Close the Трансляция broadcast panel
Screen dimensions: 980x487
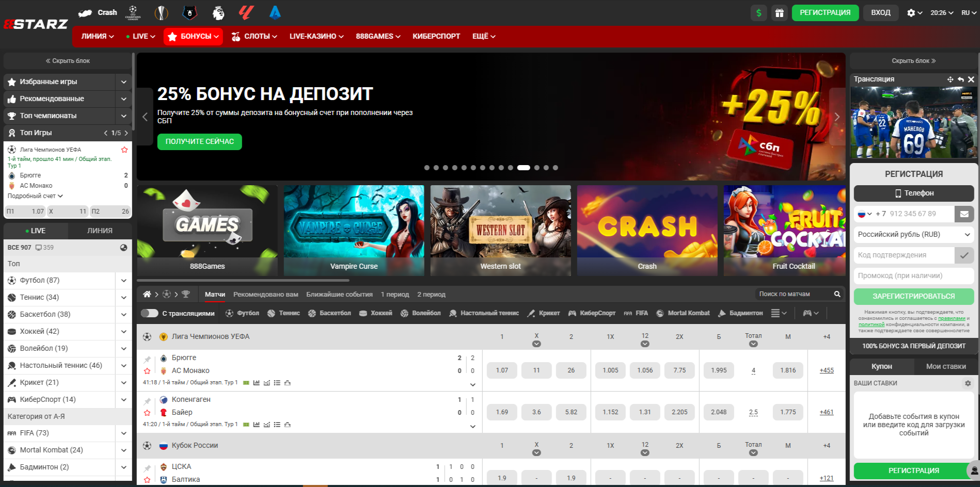click(x=971, y=79)
